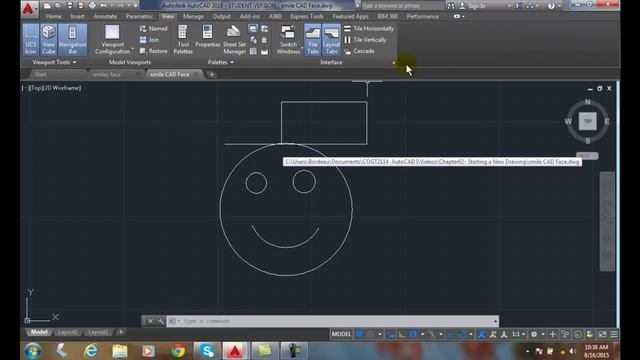Click the ViewCube top face
This screenshot has width=640, height=360.
coord(588,121)
